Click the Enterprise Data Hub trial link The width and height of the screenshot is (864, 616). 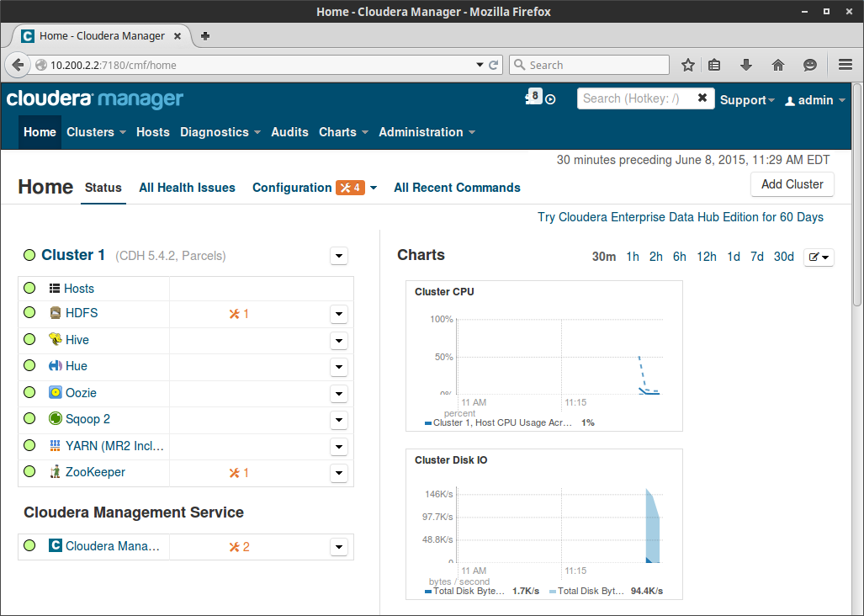(681, 217)
